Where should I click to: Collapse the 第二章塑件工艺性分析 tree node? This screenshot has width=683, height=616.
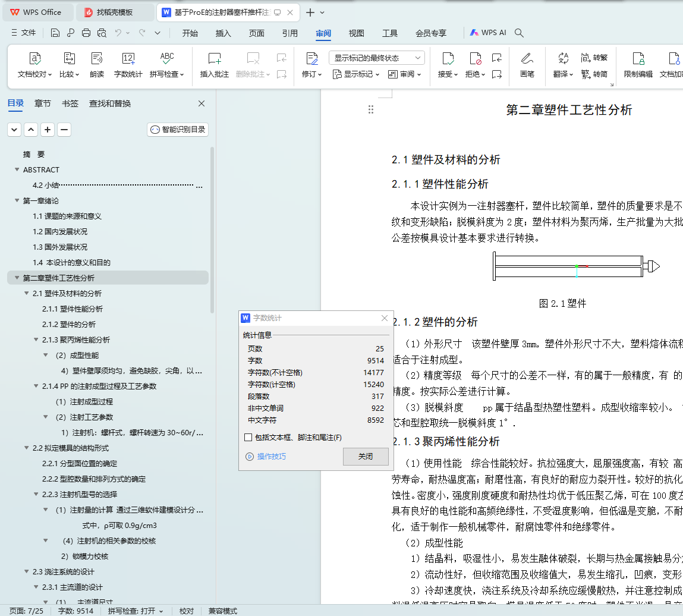coord(17,278)
